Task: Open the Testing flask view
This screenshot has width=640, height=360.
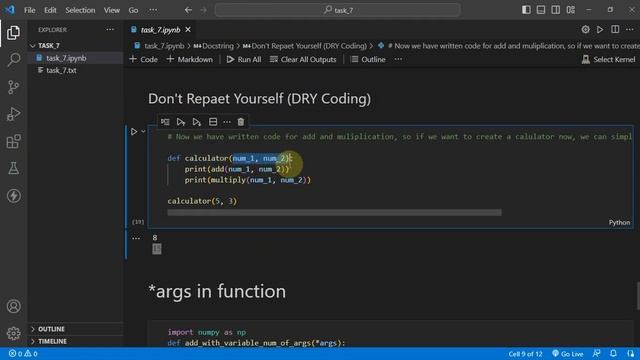Action: tap(13, 168)
